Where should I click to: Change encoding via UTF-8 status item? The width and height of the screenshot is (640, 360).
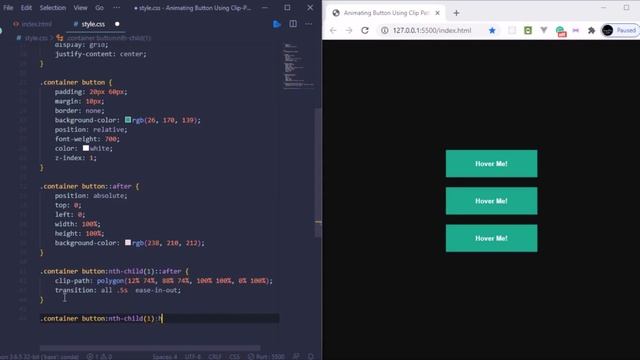192,356
